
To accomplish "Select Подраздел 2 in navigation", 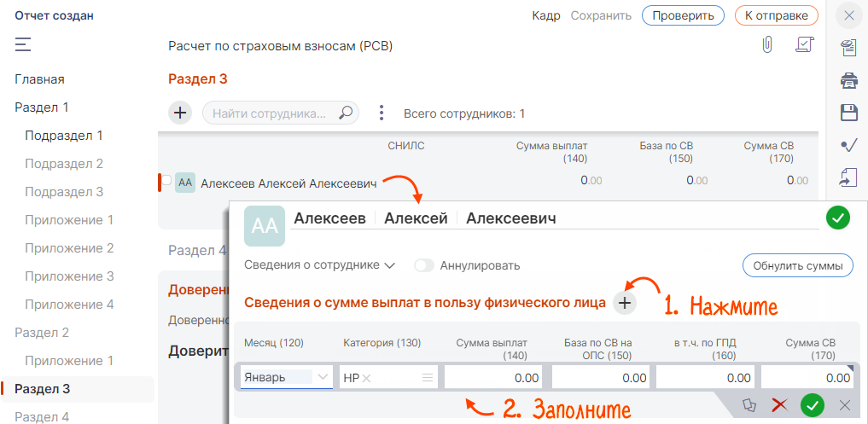I will click(64, 164).
